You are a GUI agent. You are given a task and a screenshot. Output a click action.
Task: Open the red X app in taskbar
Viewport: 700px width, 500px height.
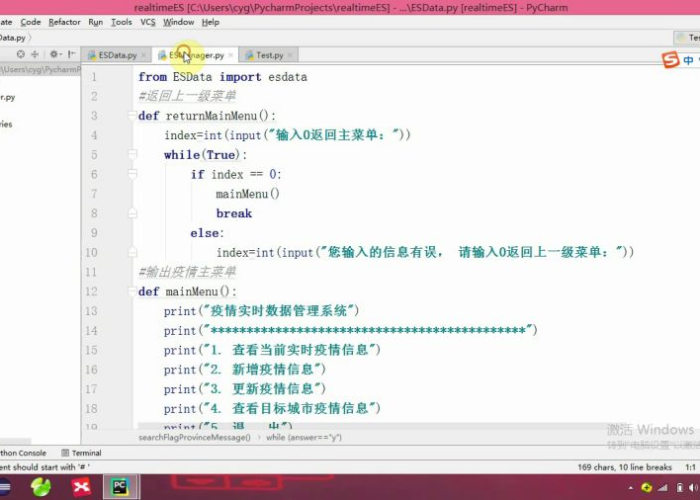pyautogui.click(x=81, y=487)
